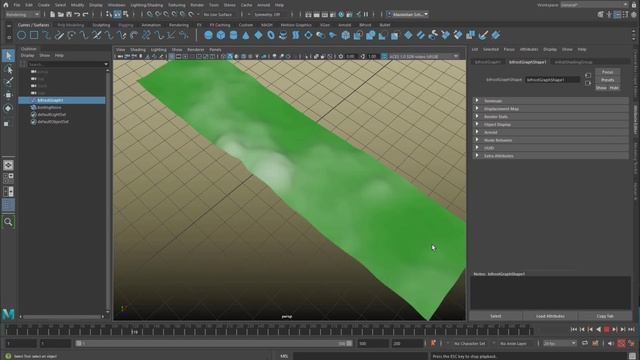The height and width of the screenshot is (360, 640).
Task: Select the NURBS square icon on the shelf
Action: (34, 36)
